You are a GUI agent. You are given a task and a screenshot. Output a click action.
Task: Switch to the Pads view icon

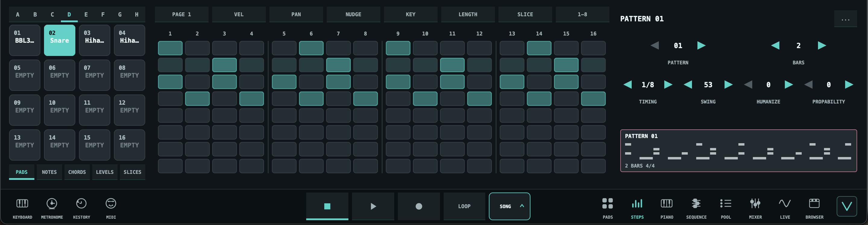pos(608,203)
